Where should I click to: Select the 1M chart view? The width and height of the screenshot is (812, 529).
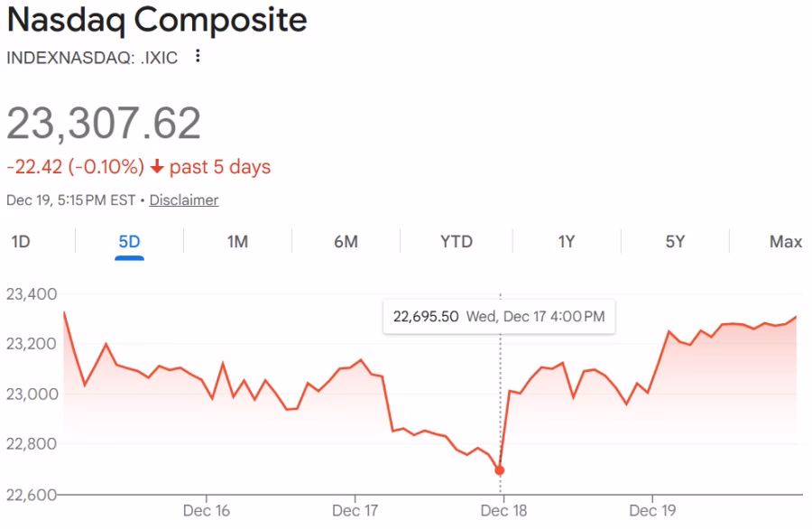click(237, 242)
